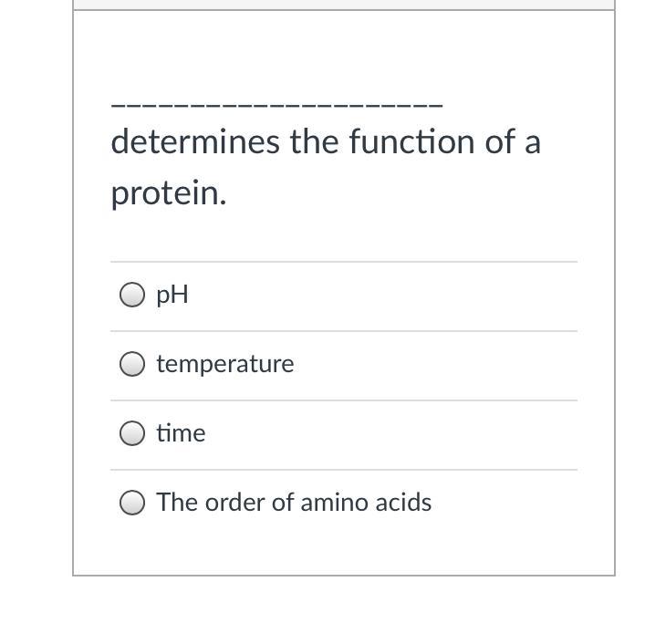Click the word "function" in the question
This screenshot has width=645, height=644.
(411, 142)
